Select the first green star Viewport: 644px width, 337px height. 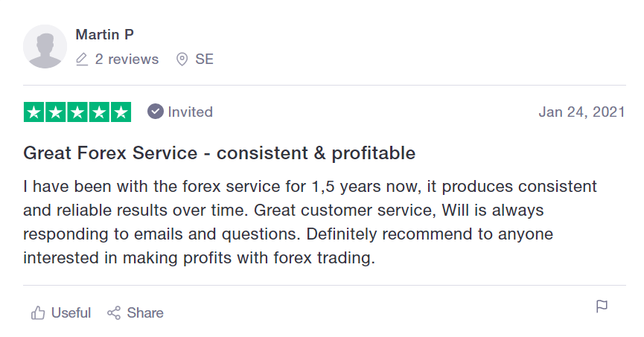(x=34, y=112)
